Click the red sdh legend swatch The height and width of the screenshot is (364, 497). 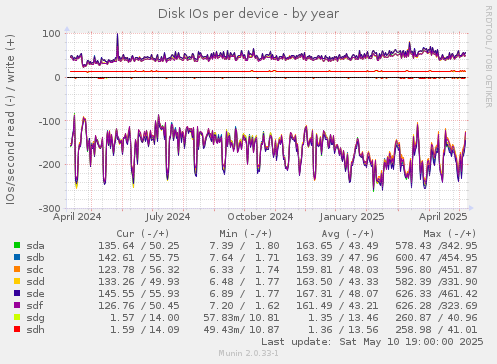pyautogui.click(x=17, y=329)
